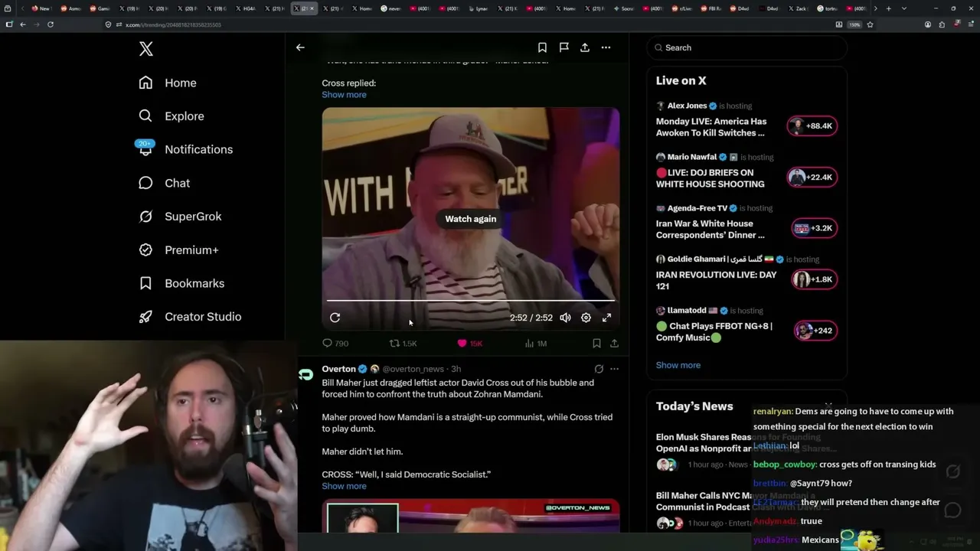The height and width of the screenshot is (551, 980).
Task: Expand Show more under Cross replied
Action: (x=344, y=95)
